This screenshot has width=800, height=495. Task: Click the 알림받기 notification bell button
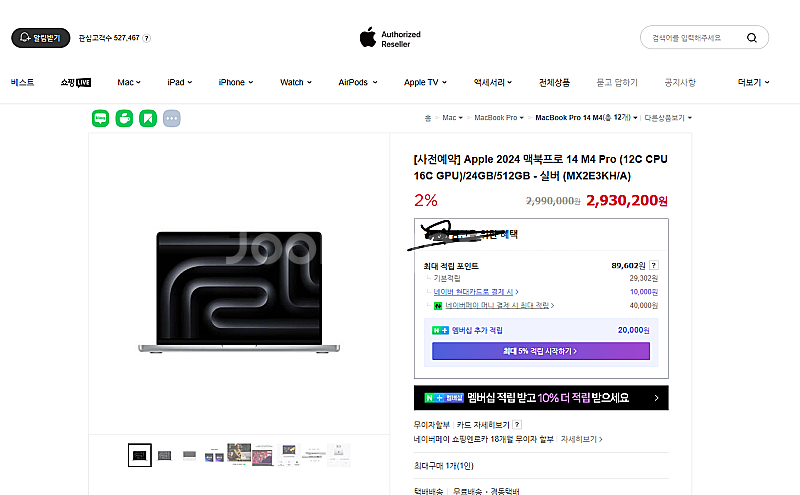(x=41, y=38)
